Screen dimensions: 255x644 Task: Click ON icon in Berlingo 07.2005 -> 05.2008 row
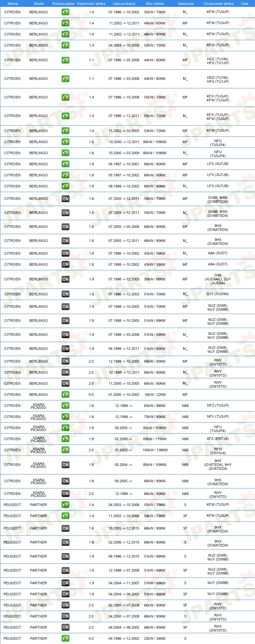[66, 227]
